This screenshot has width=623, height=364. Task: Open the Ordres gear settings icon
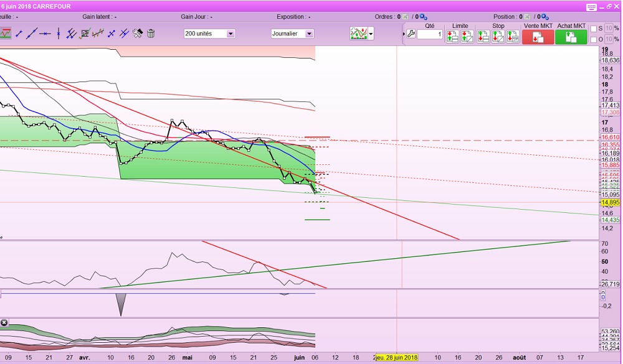tap(422, 17)
